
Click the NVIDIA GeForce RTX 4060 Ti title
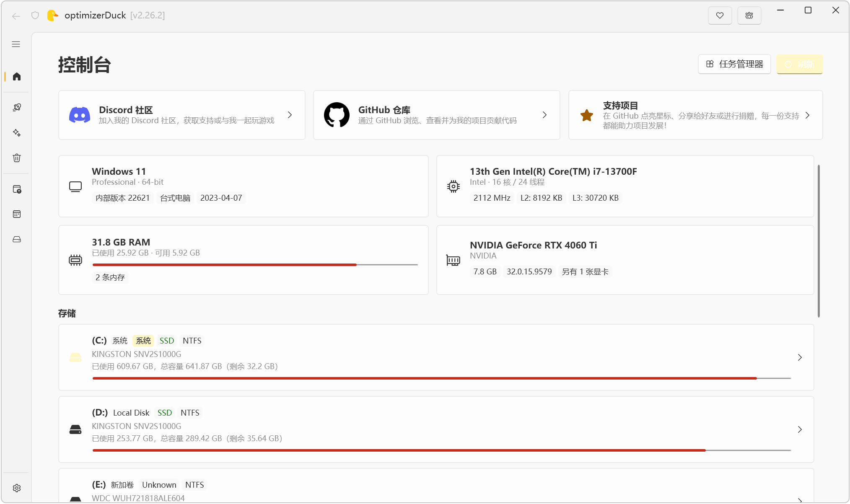click(x=534, y=245)
